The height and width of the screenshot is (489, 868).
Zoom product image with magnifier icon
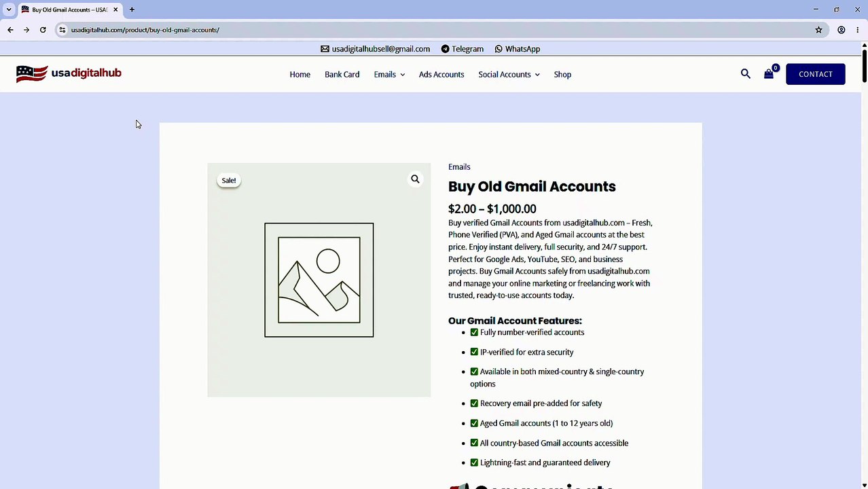(415, 179)
